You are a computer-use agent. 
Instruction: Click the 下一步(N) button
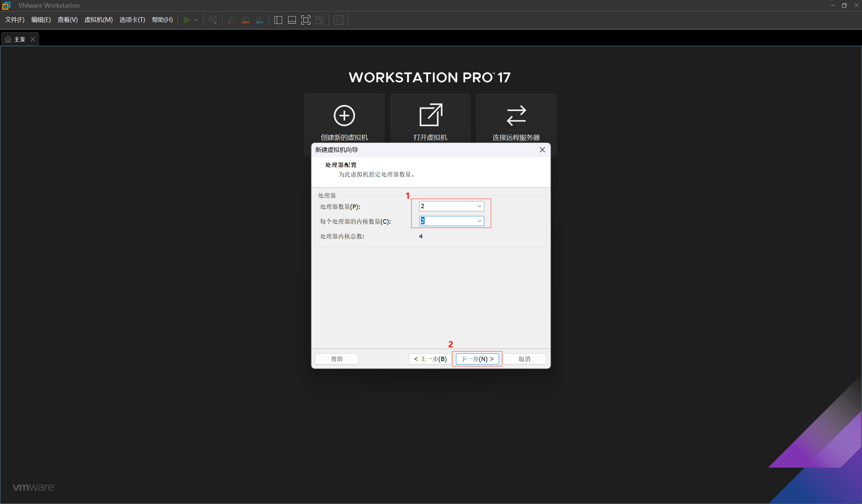pyautogui.click(x=477, y=359)
